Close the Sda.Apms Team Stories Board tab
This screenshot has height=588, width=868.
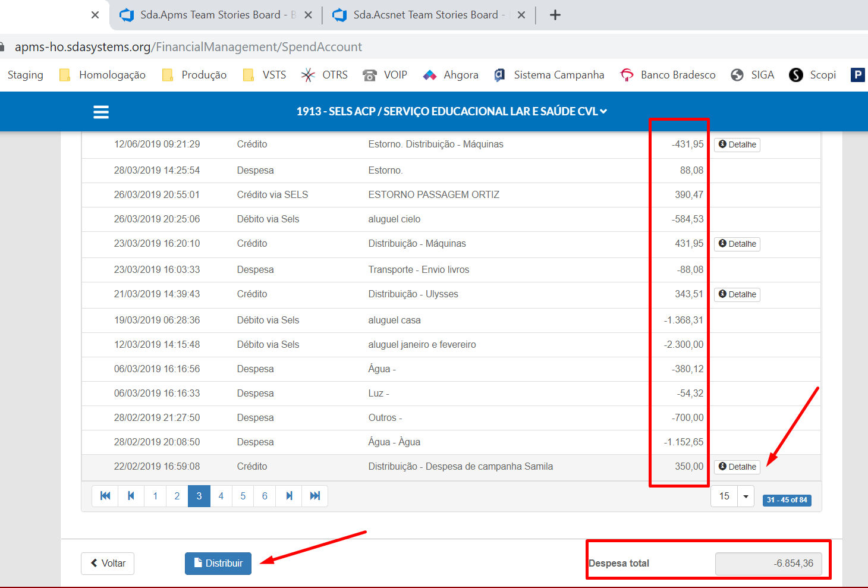tap(308, 15)
